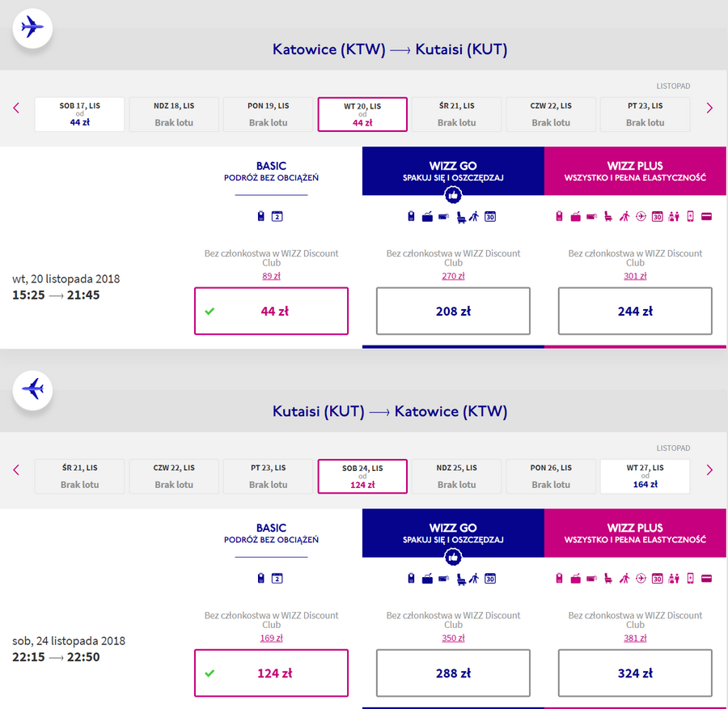Screen dimensions: 728x709
Task: Select outbound date NDZ 18, LIS
Action: coord(174,114)
